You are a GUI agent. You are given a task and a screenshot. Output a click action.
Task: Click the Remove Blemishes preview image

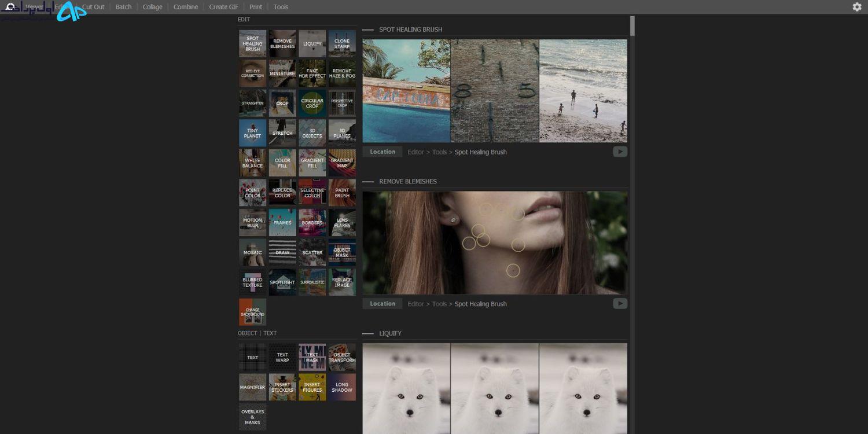[x=495, y=242]
